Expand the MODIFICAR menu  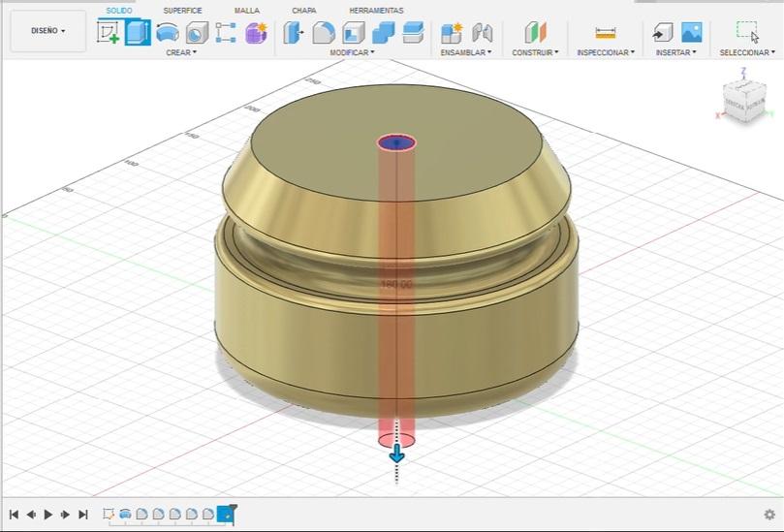[352, 52]
